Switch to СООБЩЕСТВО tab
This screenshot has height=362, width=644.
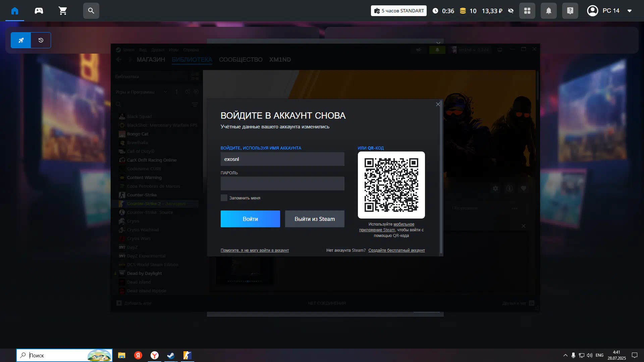[x=241, y=60]
